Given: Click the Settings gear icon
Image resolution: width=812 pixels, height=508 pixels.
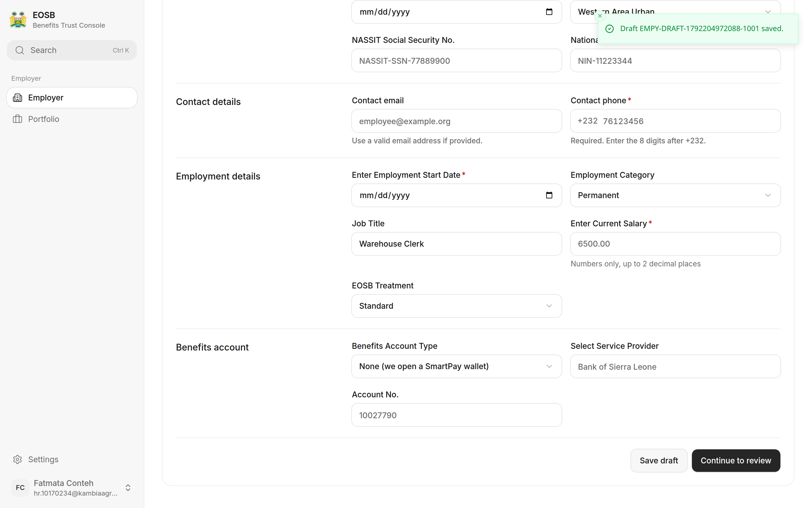Looking at the screenshot, I should click(x=17, y=459).
